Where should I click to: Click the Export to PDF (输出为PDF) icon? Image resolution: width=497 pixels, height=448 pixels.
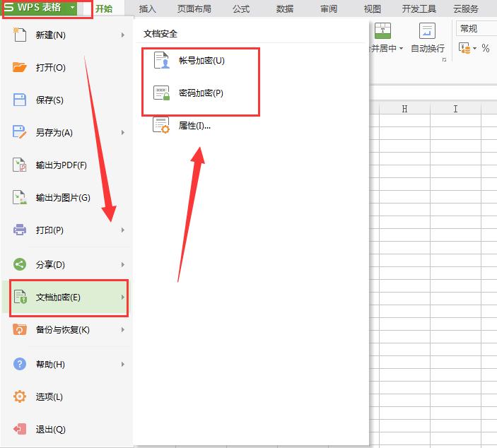(x=20, y=165)
